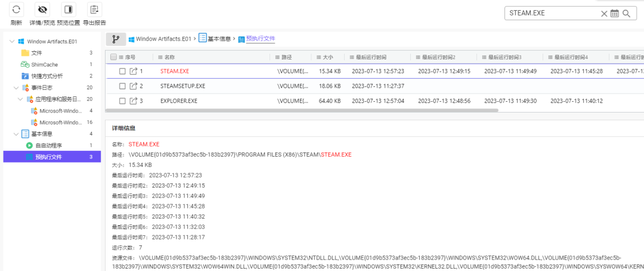Check the checkbox for row 3 EXPLORER.EXE
Screen dimensions: 644x271
click(122, 101)
